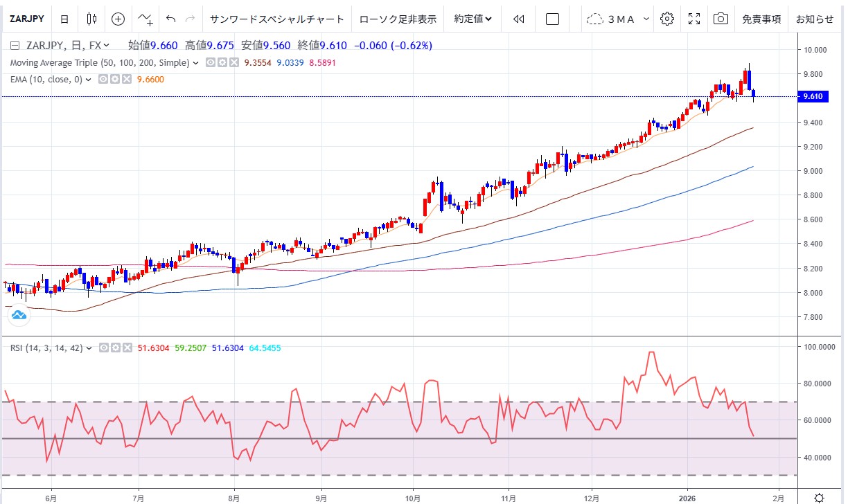Select the 日 timeframe interval
Image resolution: width=848 pixels, height=504 pixels.
tap(64, 19)
